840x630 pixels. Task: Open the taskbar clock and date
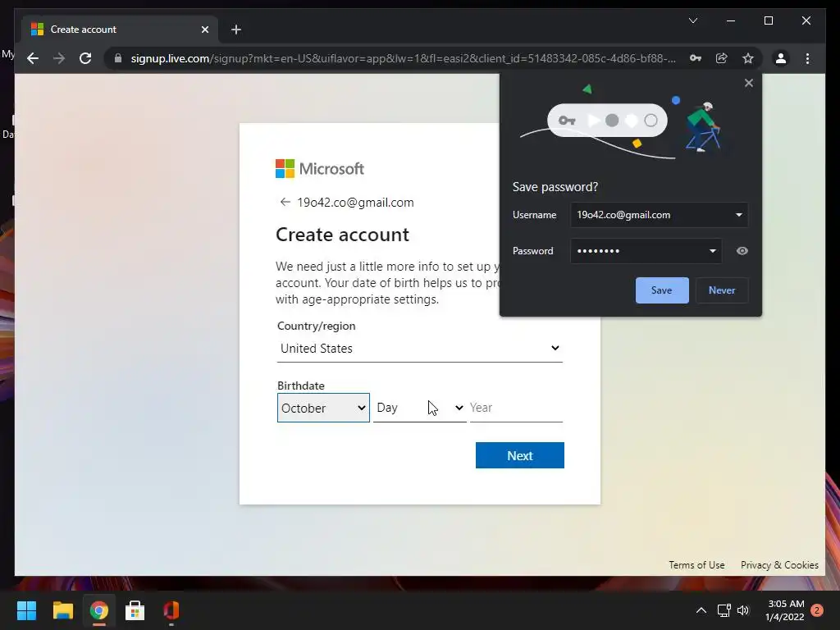tap(785, 610)
